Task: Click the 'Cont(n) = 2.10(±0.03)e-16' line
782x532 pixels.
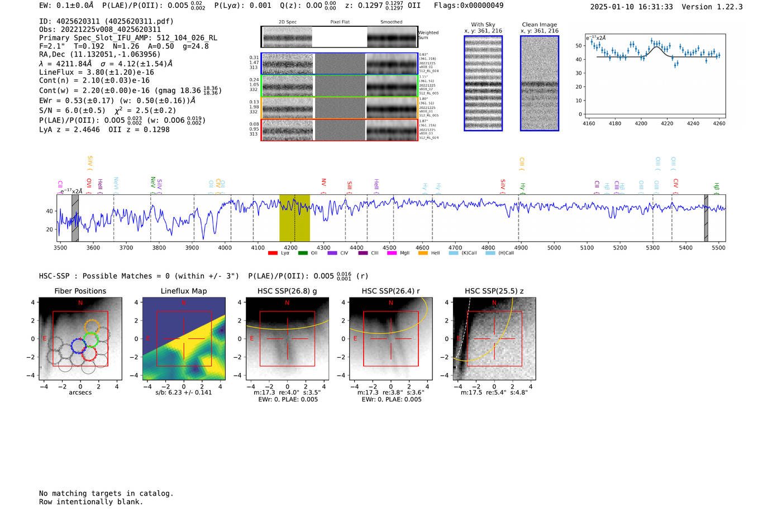Action: (x=94, y=80)
